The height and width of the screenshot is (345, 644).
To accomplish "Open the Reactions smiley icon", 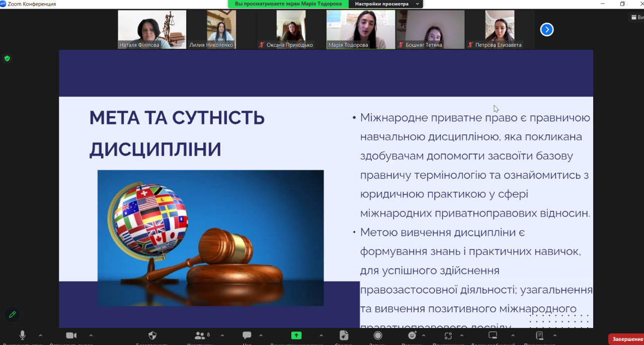I will tap(412, 335).
